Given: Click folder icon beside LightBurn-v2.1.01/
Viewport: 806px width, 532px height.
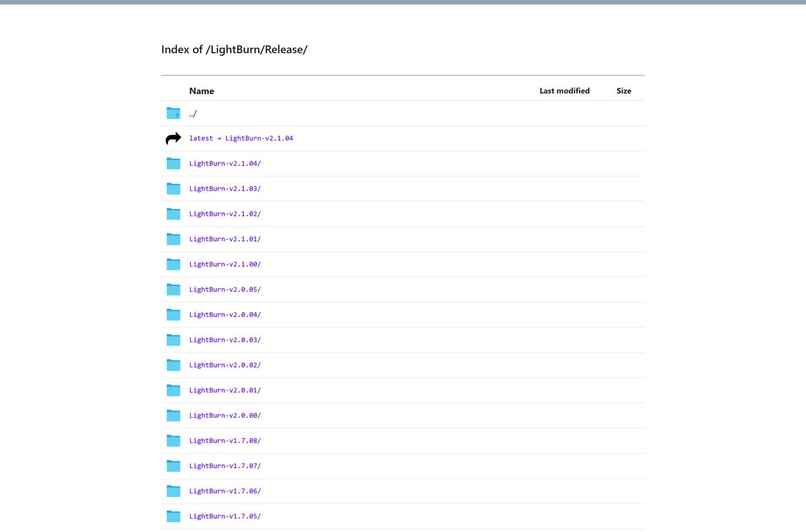Looking at the screenshot, I should click(173, 239).
